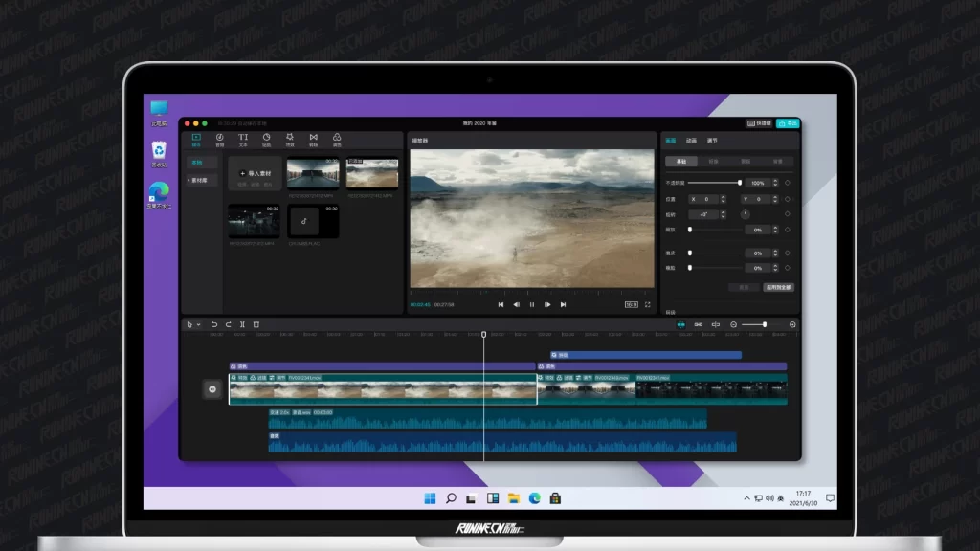This screenshot has height=551, width=980.
Task: Click the opacity slider handle
Action: pos(740,183)
